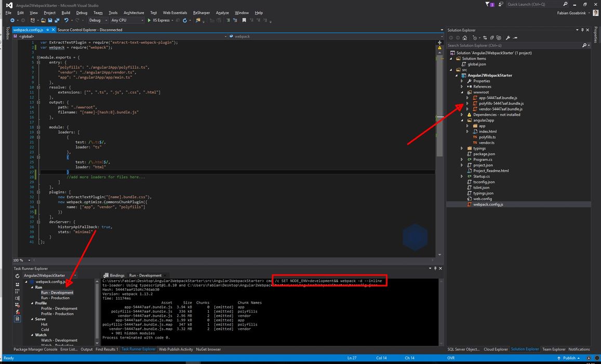The image size is (601, 364).
Task: Toggle the highlighted bottom icon in Task Runner sidebar
Action: click(x=17, y=319)
